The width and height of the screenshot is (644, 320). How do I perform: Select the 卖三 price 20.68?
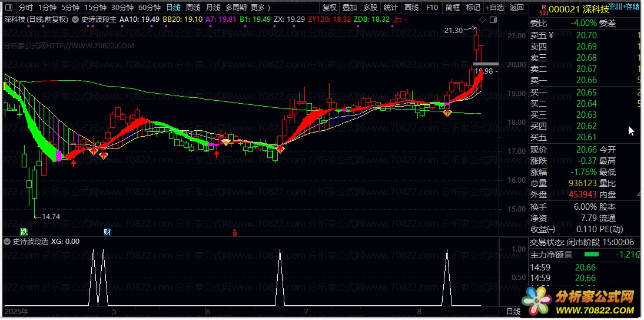point(586,58)
